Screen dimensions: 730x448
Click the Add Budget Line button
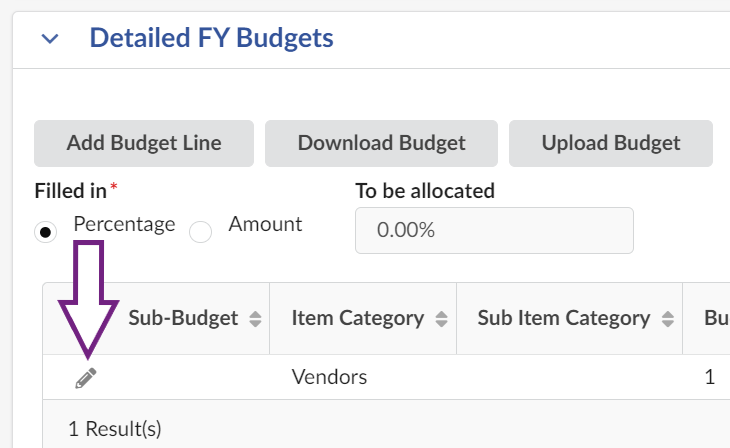pos(144,143)
